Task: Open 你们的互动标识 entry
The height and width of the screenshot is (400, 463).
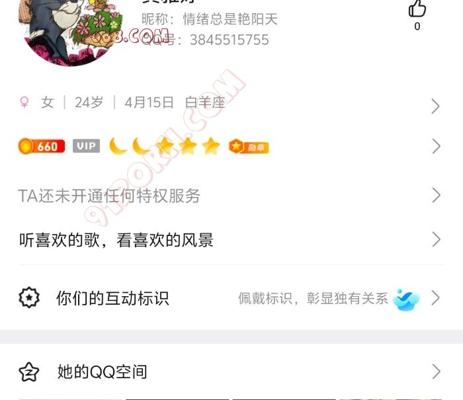Action: [231, 298]
